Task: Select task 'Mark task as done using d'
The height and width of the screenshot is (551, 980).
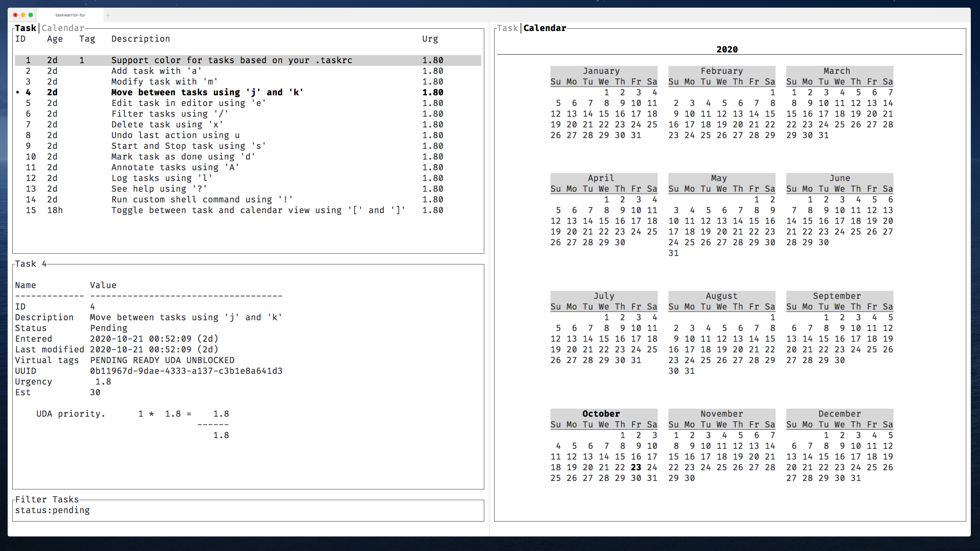Action: point(183,156)
